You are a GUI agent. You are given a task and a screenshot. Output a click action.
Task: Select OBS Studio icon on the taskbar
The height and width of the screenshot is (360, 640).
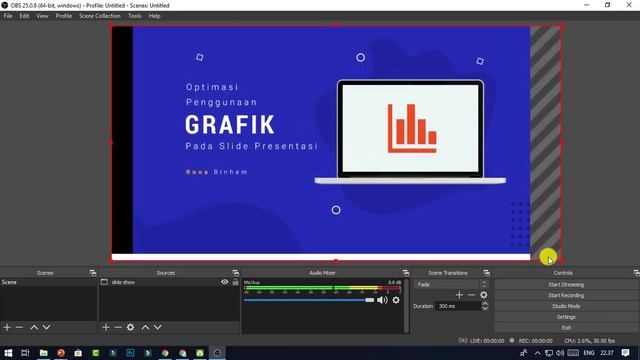coord(217,353)
